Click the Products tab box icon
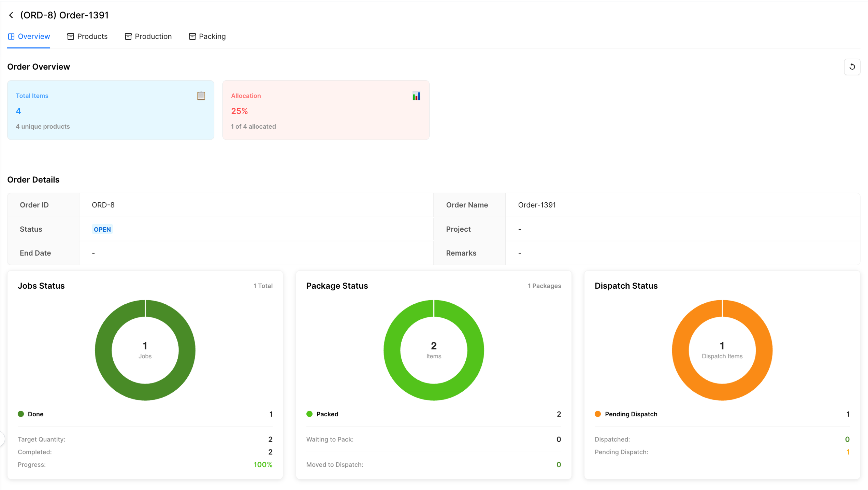 pyautogui.click(x=70, y=36)
